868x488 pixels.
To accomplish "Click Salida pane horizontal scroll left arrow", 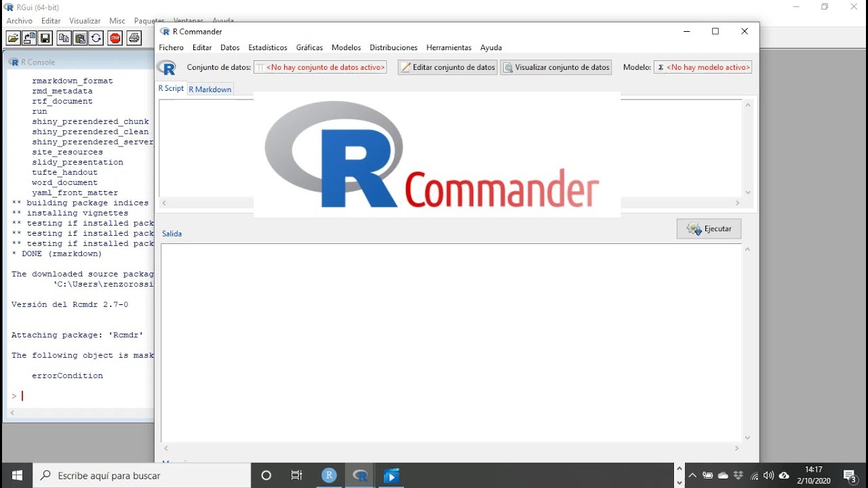I will point(166,448).
